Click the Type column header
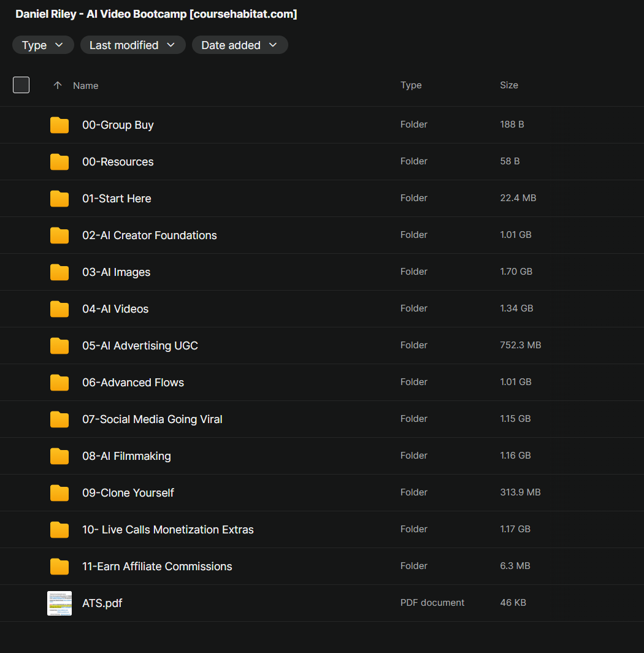The height and width of the screenshot is (653, 644). 411,85
